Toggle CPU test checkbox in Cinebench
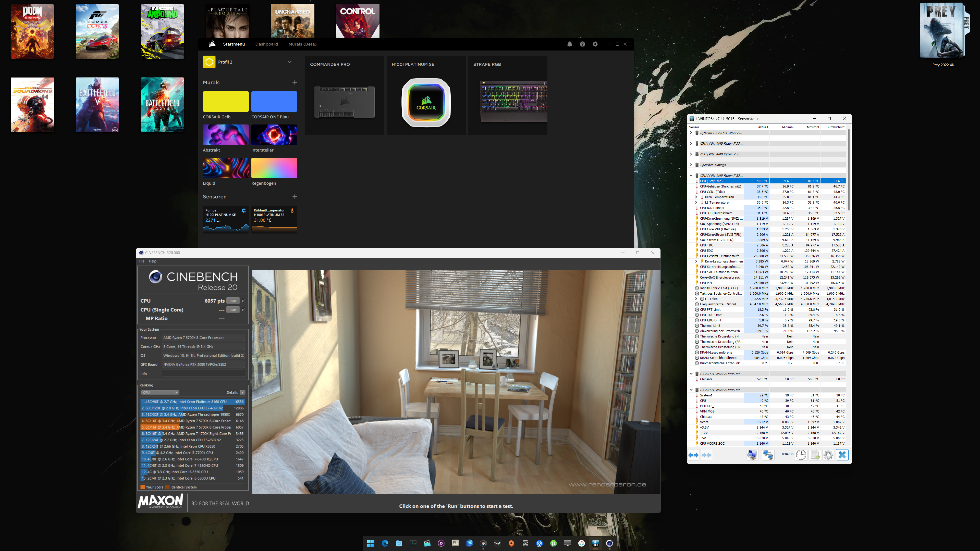The width and height of the screenshot is (980, 551). pos(243,300)
